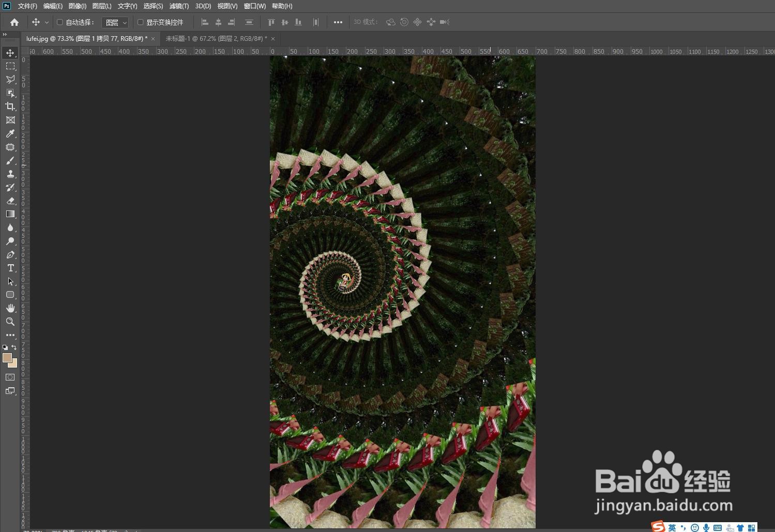Open the 3D(D) menu
This screenshot has width=775, height=532.
(203, 6)
